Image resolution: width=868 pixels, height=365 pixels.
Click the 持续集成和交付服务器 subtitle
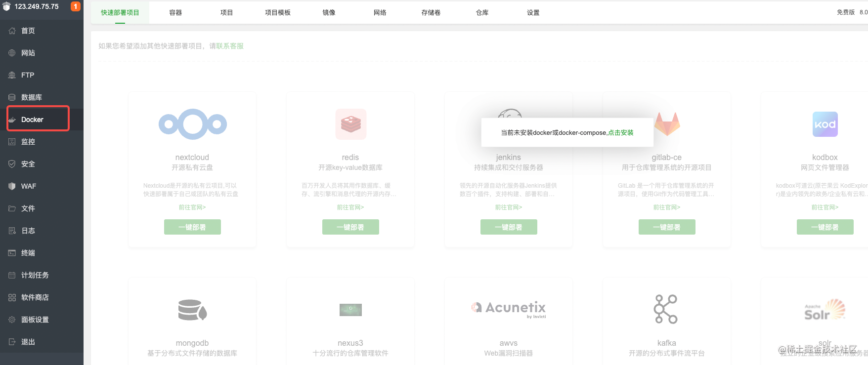pos(509,167)
